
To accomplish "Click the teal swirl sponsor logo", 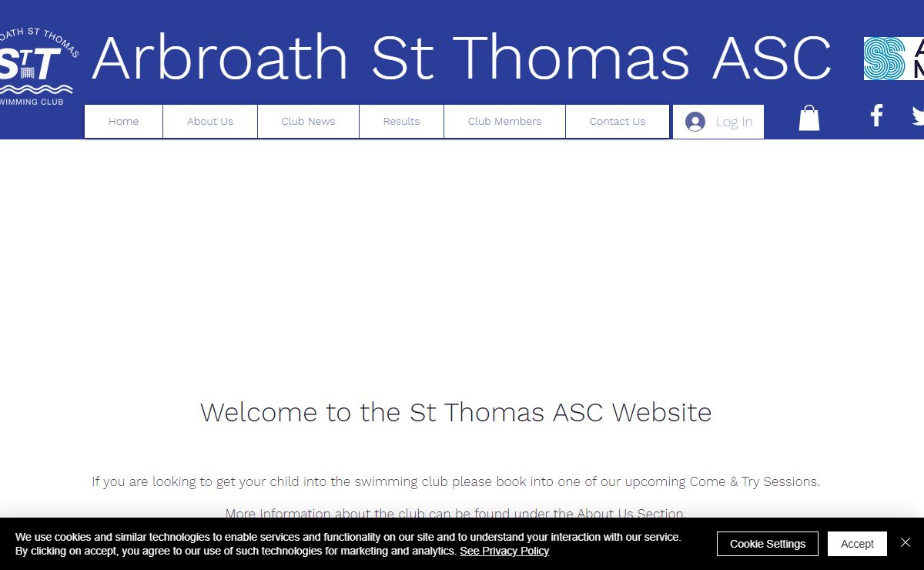I will coord(884,59).
